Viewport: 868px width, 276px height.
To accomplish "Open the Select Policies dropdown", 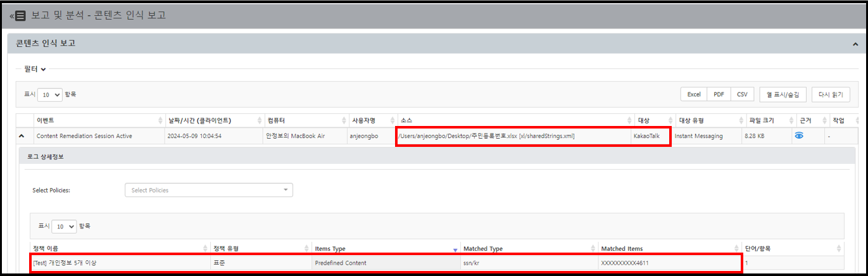I will click(209, 190).
